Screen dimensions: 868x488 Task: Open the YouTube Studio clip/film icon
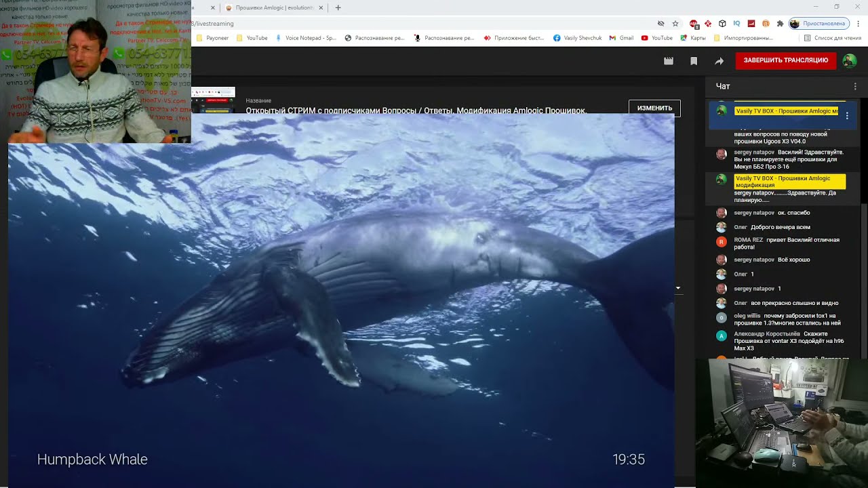coord(669,61)
